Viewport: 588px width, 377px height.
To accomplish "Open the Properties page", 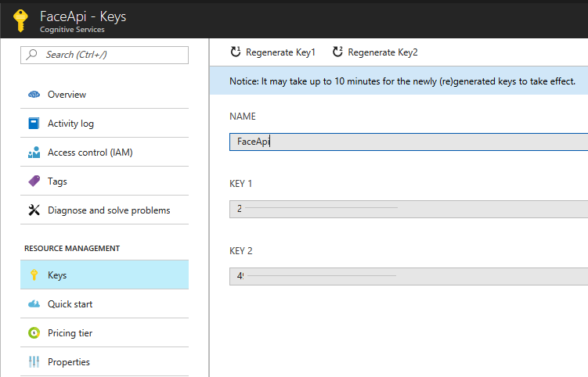I will pyautogui.click(x=104, y=361).
